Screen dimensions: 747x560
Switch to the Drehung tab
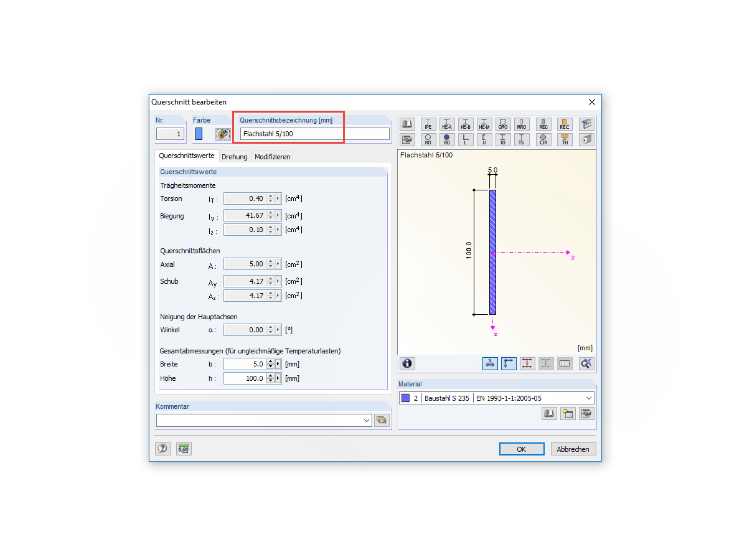(235, 157)
